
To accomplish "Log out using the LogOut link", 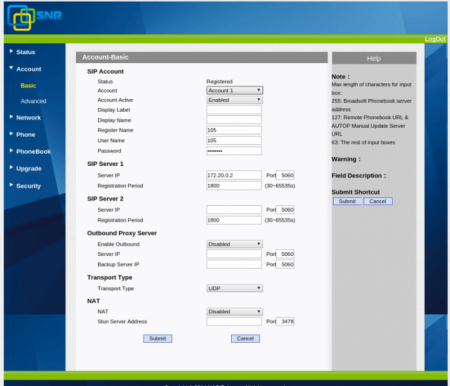I will coord(435,39).
